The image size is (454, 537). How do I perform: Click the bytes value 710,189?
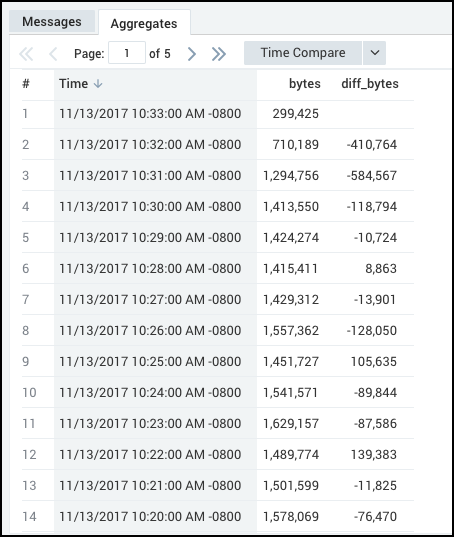tap(295, 145)
